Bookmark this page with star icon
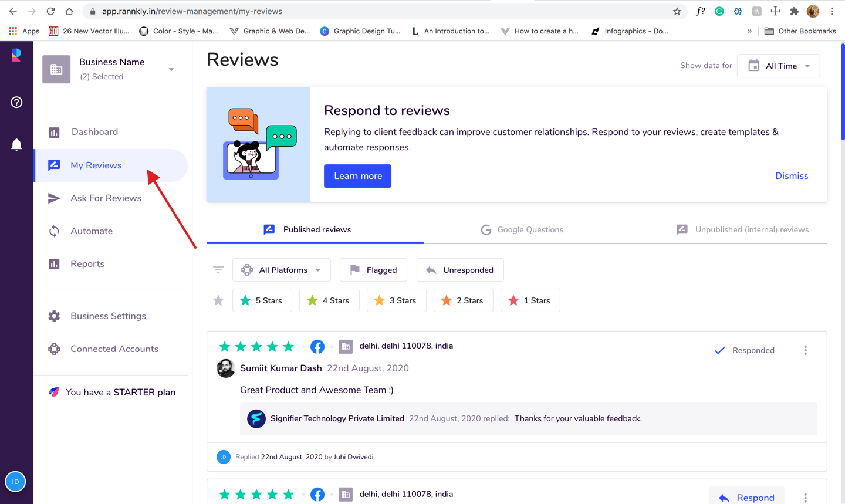Image resolution: width=845 pixels, height=504 pixels. point(677,11)
